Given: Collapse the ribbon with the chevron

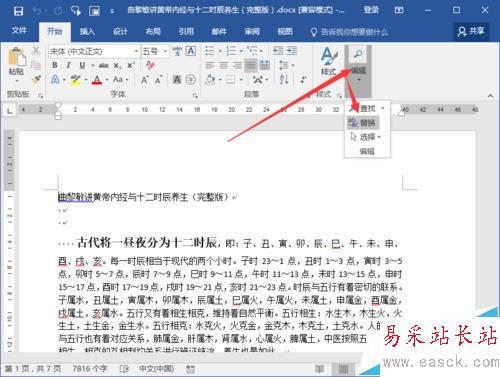Looking at the screenshot, I should coord(490,96).
